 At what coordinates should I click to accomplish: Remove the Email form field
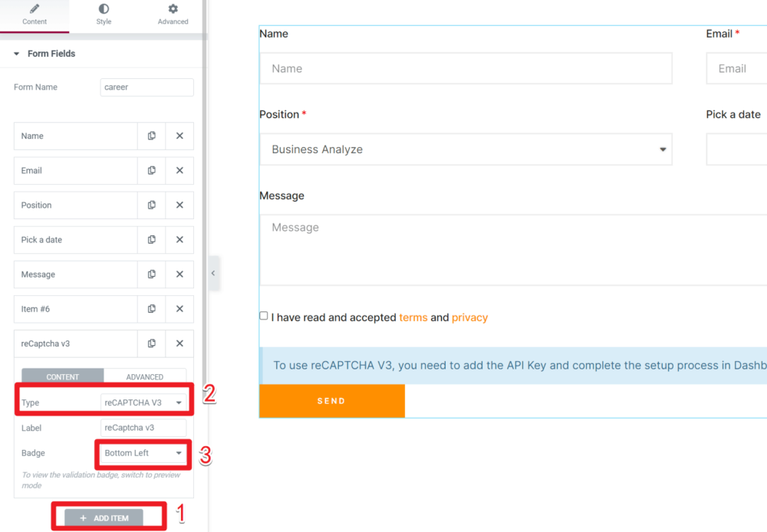point(179,171)
